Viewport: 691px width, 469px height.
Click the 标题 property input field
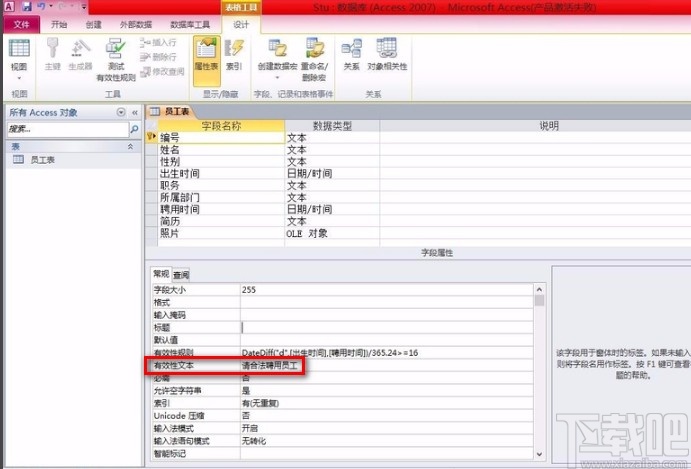click(386, 328)
